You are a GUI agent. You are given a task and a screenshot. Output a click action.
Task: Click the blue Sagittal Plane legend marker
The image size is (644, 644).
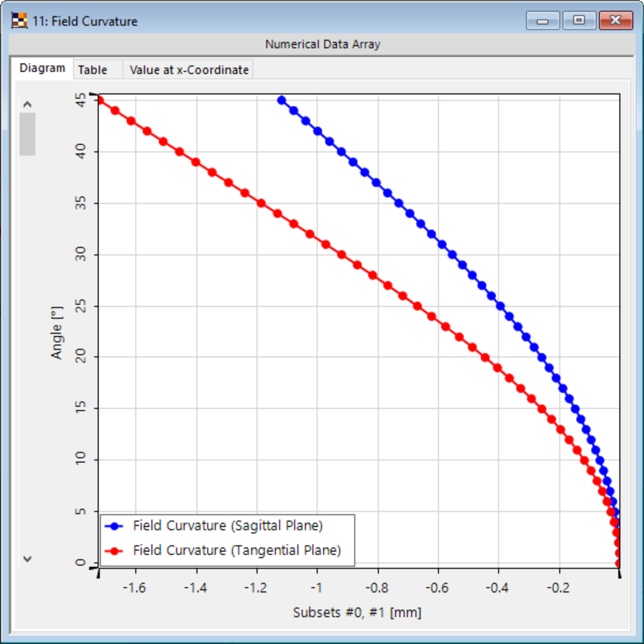tap(115, 526)
